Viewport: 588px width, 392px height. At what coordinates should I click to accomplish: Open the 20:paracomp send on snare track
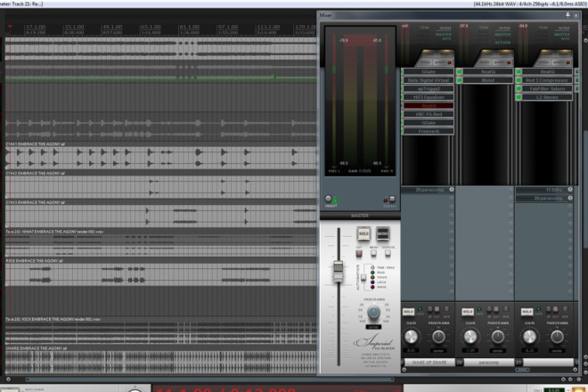pyautogui.click(x=429, y=190)
